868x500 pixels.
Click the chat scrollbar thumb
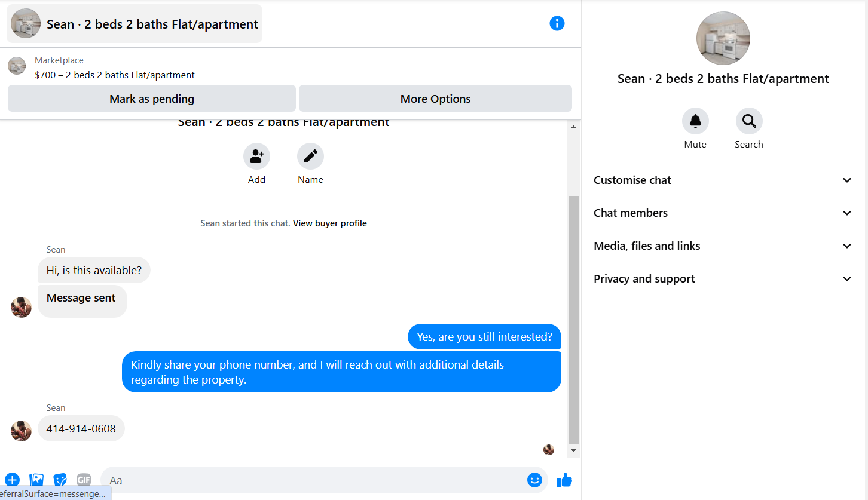(x=574, y=320)
